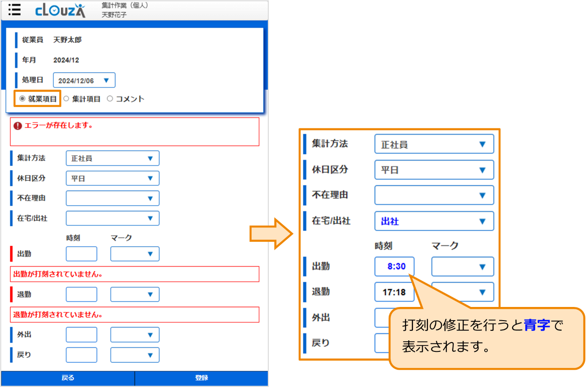Open the マーク dropdown next to 出勤

(x=135, y=254)
